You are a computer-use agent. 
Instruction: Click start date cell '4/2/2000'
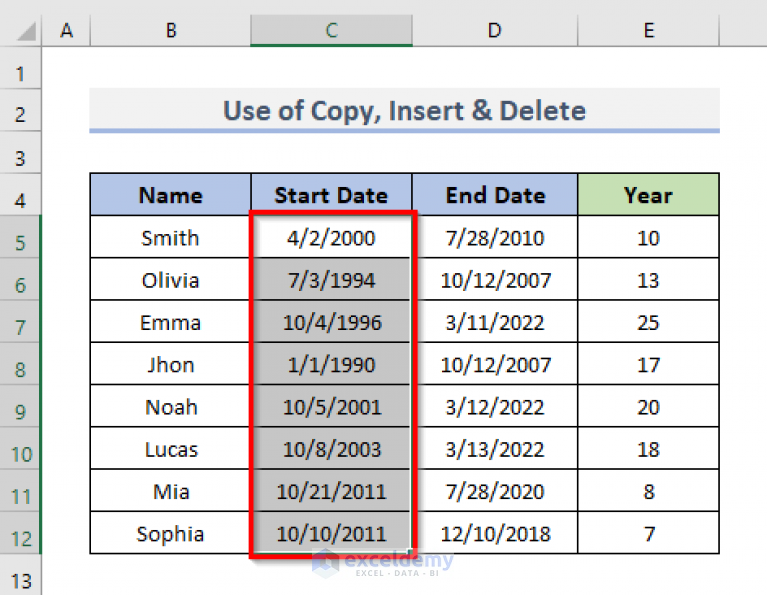coord(331,237)
